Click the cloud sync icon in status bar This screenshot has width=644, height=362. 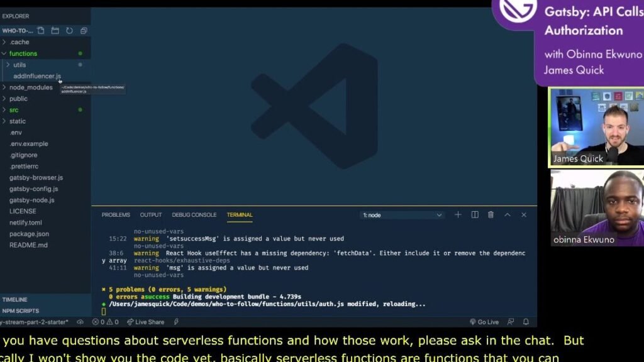click(80, 322)
